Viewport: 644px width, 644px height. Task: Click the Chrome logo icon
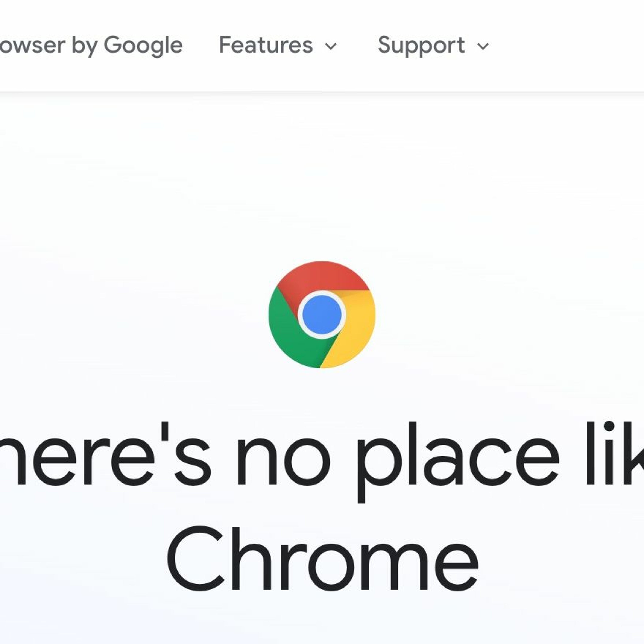[322, 315]
